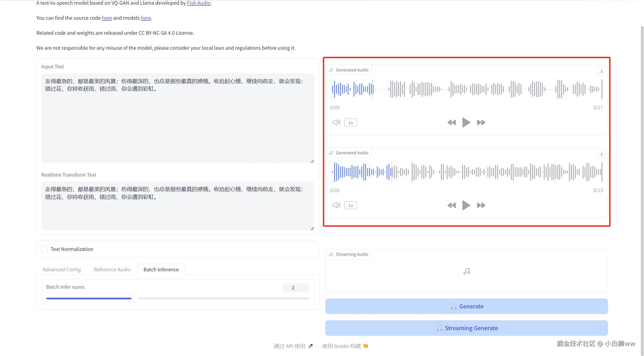Mute volume on first audio player
Image resolution: width=644 pixels, height=356 pixels.
[x=336, y=122]
